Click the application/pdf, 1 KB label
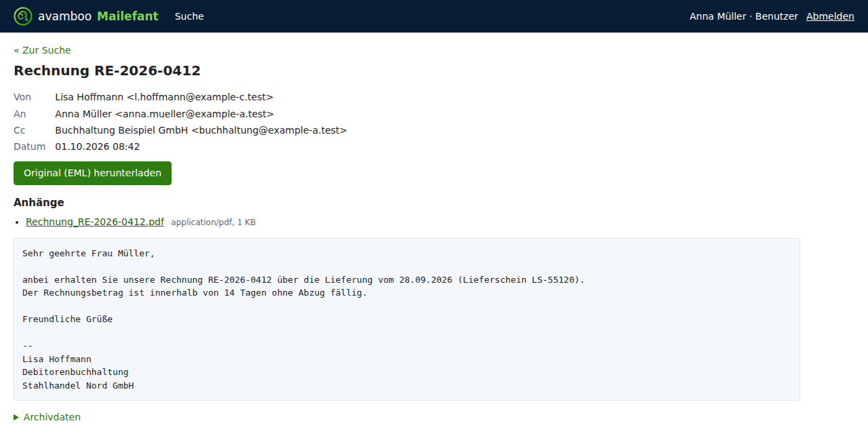 coord(214,222)
